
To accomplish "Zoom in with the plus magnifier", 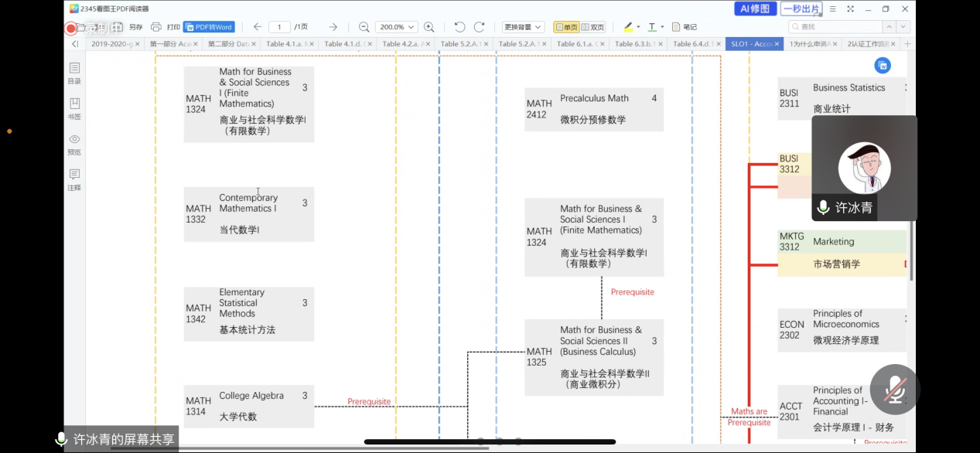I will coord(429,27).
